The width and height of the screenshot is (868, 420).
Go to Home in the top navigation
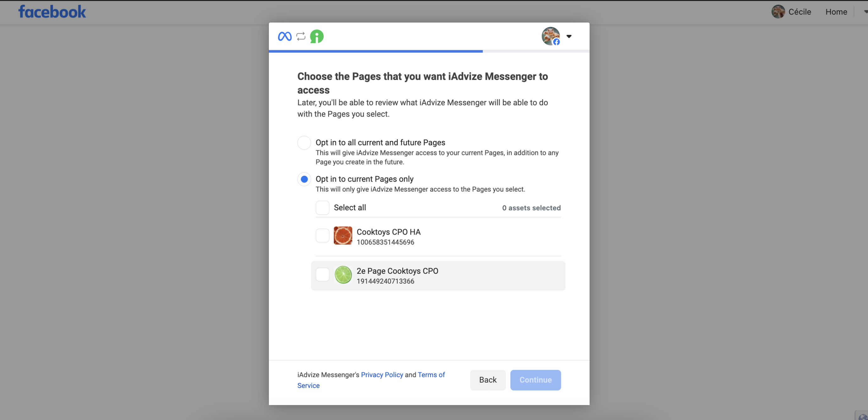(x=836, y=12)
